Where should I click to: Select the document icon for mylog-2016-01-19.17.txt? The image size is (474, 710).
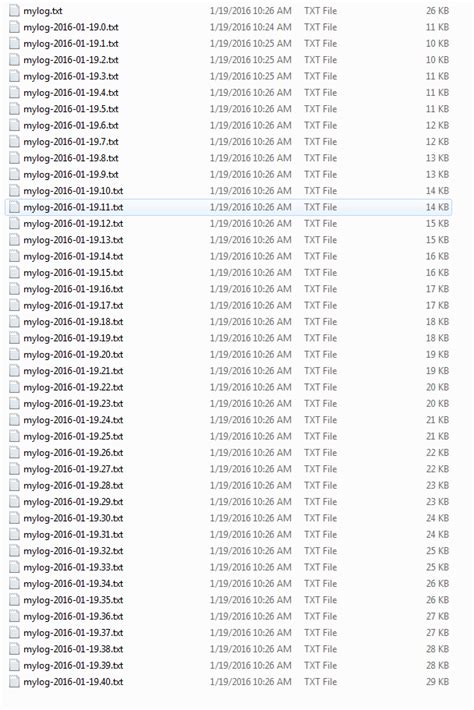click(14, 306)
